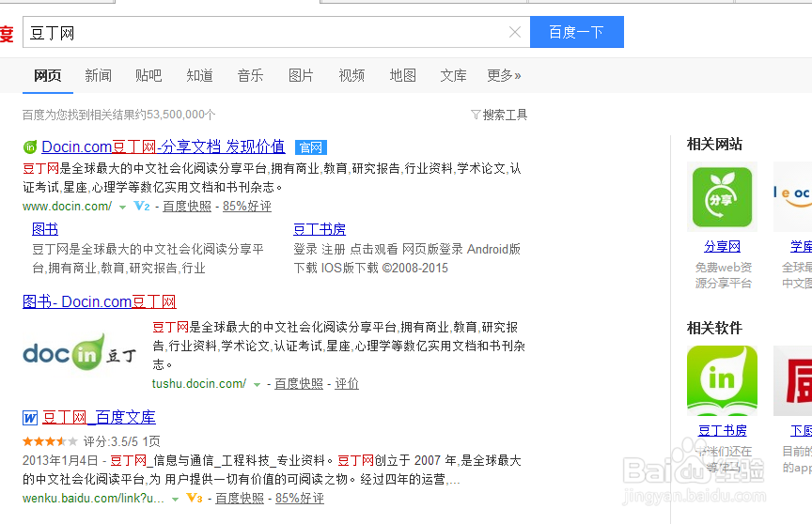
Task: Select the 网页 tab
Action: (48, 75)
